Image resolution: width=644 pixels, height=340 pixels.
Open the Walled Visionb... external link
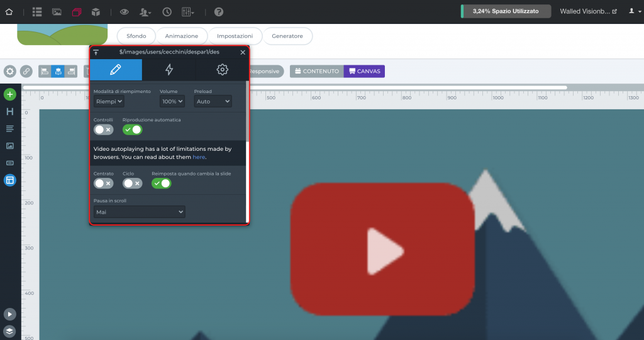click(588, 11)
